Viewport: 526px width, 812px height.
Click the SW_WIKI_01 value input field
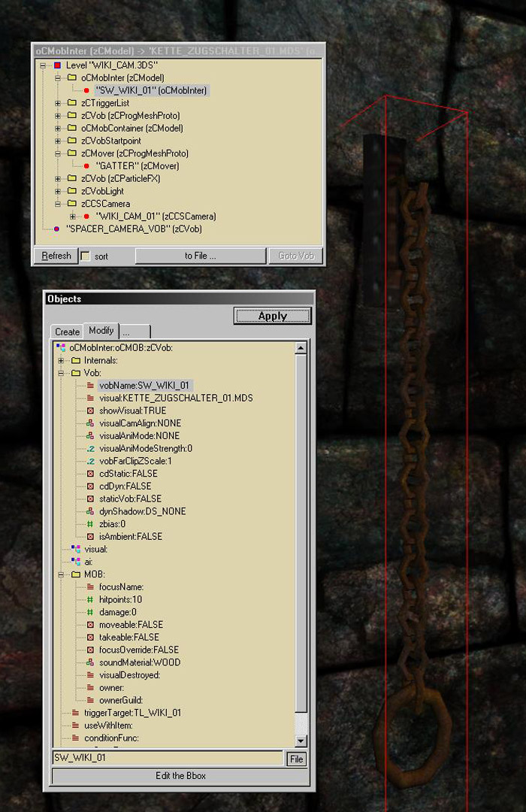tap(167, 758)
